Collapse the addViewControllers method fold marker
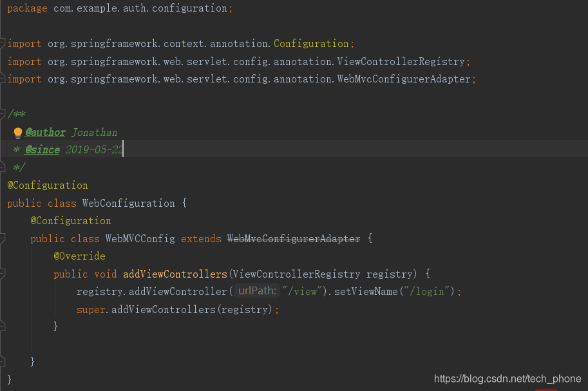Viewport: 588px width, 391px height. pos(2,274)
